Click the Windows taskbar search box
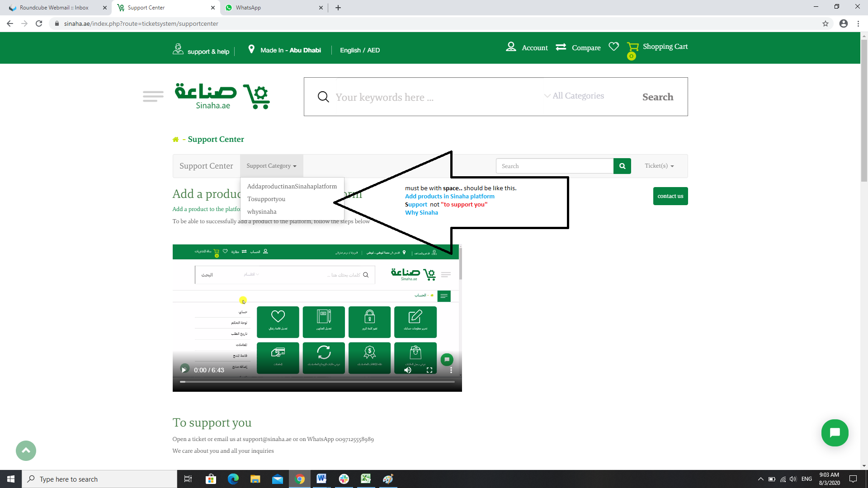868x488 pixels. [x=99, y=479]
